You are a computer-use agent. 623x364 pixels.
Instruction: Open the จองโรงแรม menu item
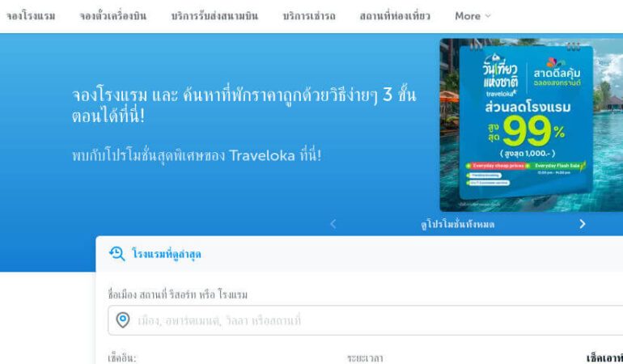click(30, 16)
